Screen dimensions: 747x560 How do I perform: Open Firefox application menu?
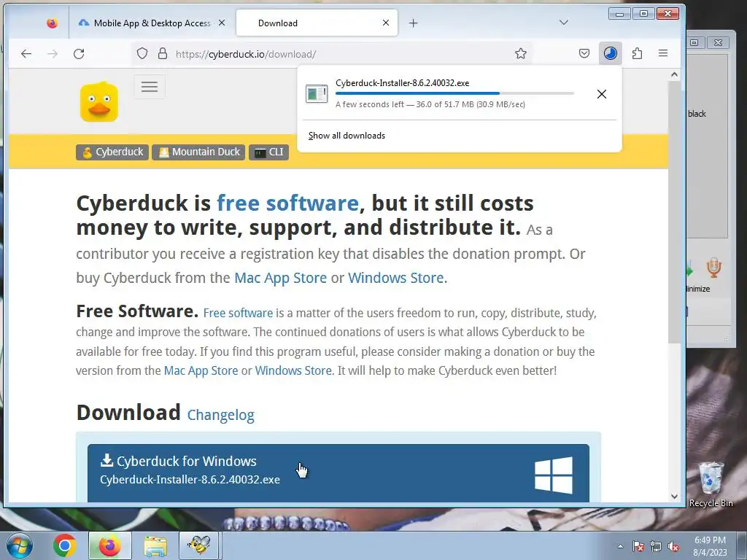click(662, 54)
